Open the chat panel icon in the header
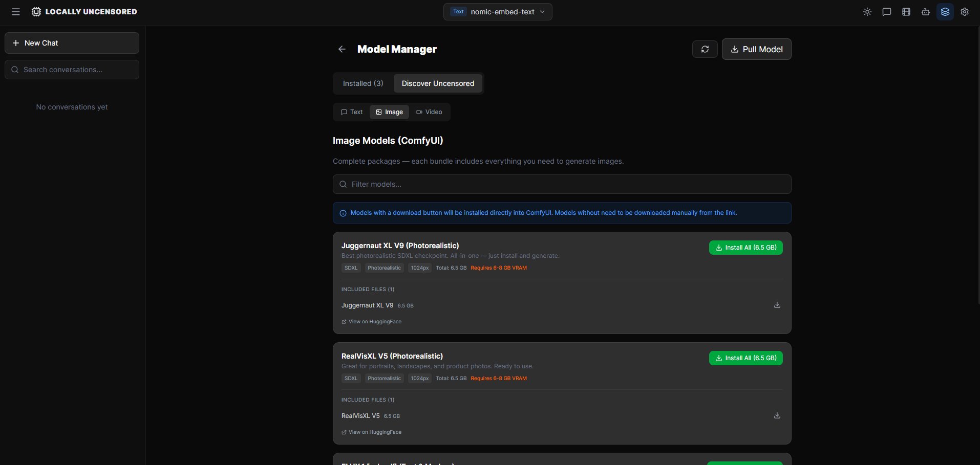 point(887,12)
